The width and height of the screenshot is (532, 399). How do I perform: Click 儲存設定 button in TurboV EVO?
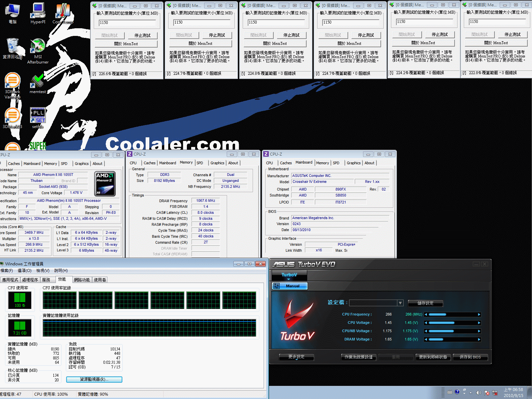pos(425,303)
